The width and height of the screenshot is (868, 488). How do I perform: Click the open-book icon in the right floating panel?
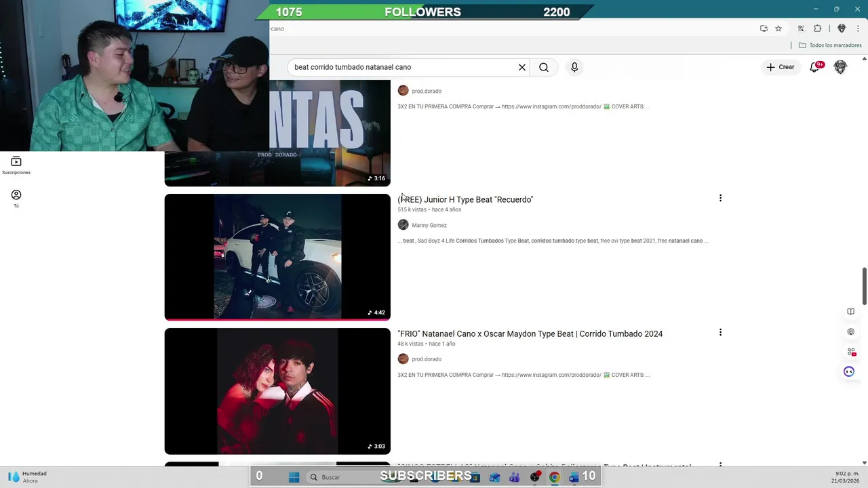[850, 312]
